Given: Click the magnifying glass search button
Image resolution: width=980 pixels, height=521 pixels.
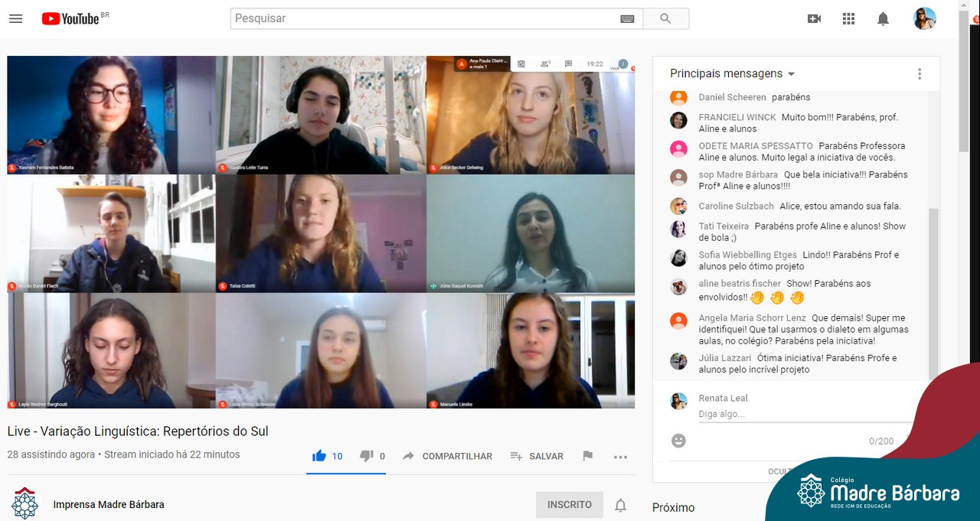Looking at the screenshot, I should click(x=665, y=18).
